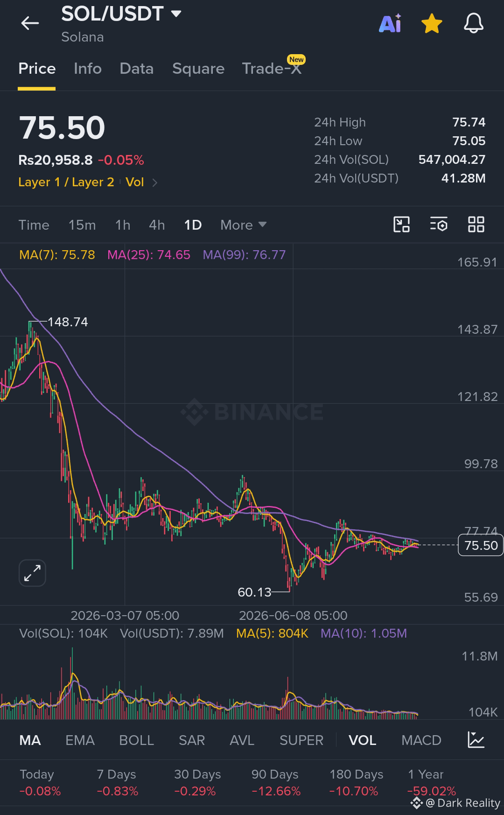This screenshot has height=815, width=504.
Task: Click the 24h High value 75.74
Action: pos(469,122)
